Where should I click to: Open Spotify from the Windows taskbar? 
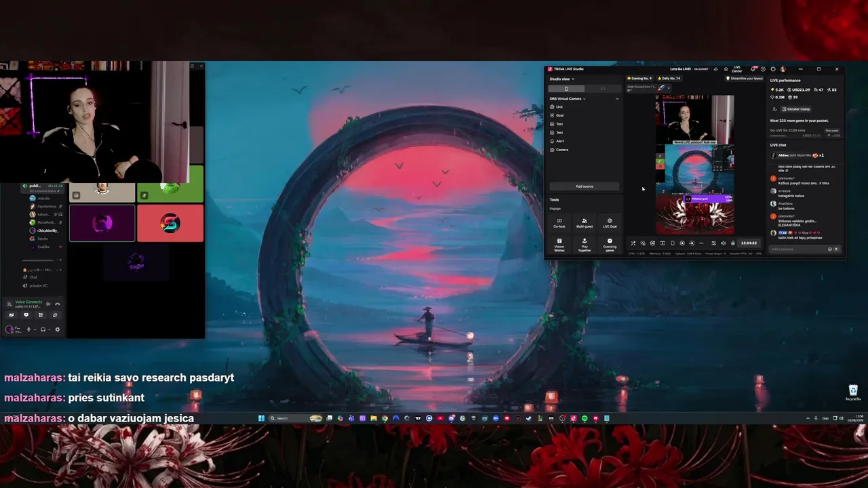[x=585, y=418]
